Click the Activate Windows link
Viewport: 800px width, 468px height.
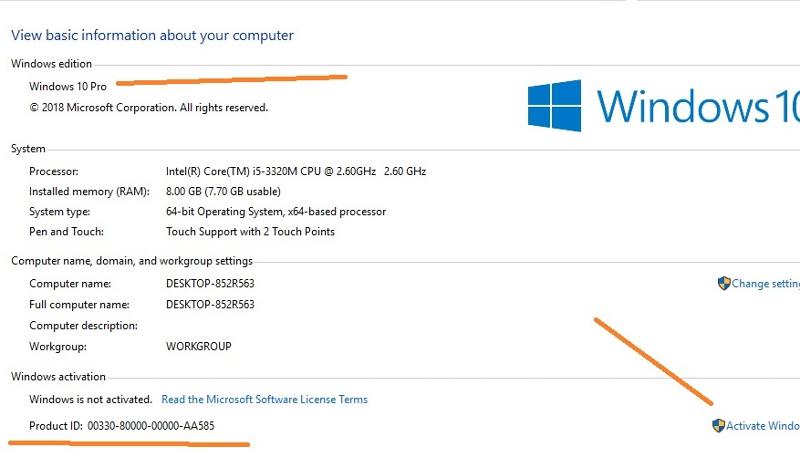click(762, 426)
